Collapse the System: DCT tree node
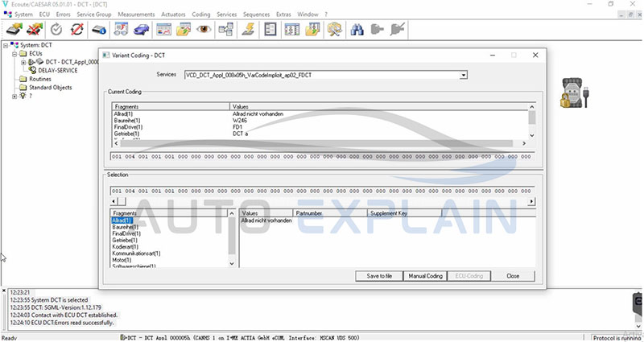Screen dimensions: 644x342 click(x=6, y=45)
